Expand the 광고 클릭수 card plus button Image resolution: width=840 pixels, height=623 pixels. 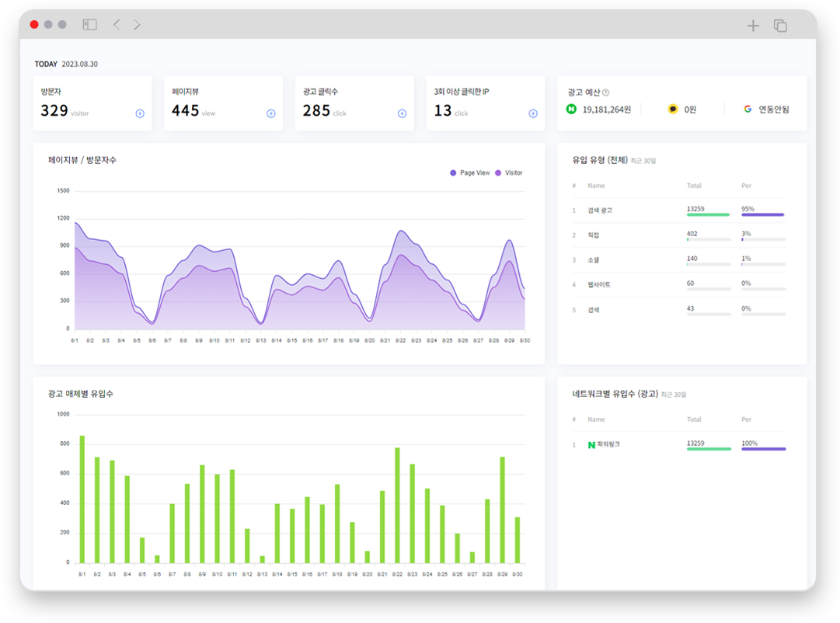tap(403, 113)
